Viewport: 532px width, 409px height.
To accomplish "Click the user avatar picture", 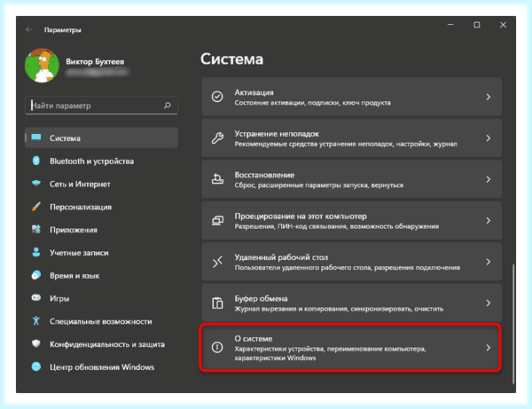I will tap(42, 66).
